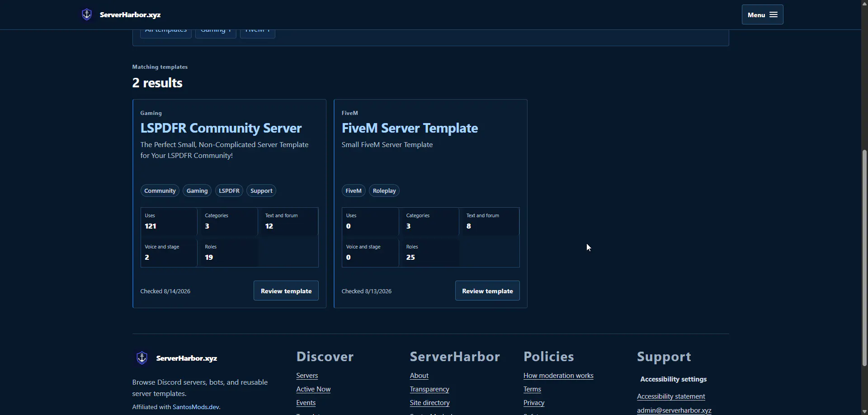
Task: Open the Servers footer link
Action: 307,376
